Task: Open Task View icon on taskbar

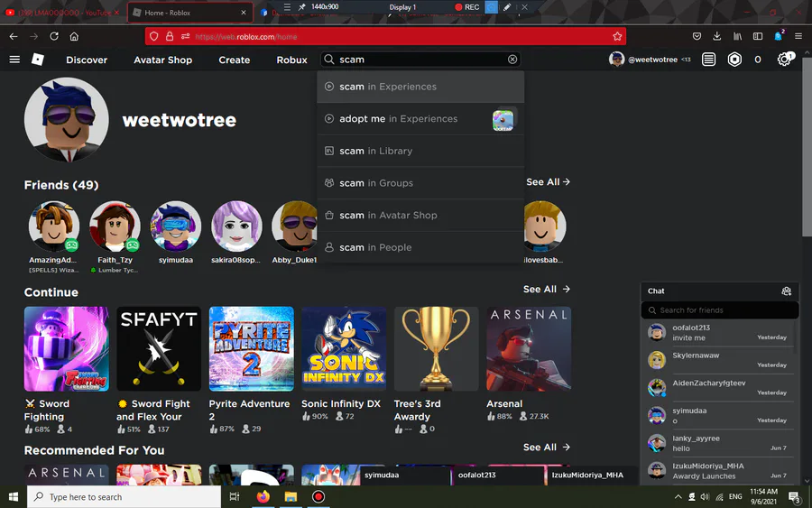Action: [235, 496]
